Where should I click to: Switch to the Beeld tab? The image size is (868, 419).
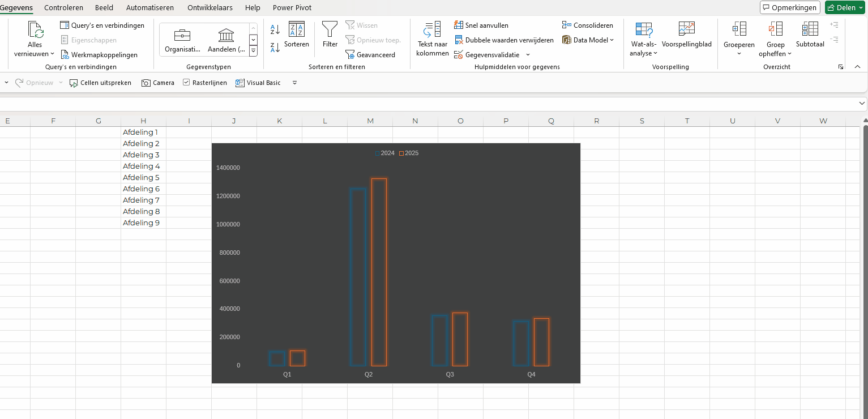(x=104, y=8)
